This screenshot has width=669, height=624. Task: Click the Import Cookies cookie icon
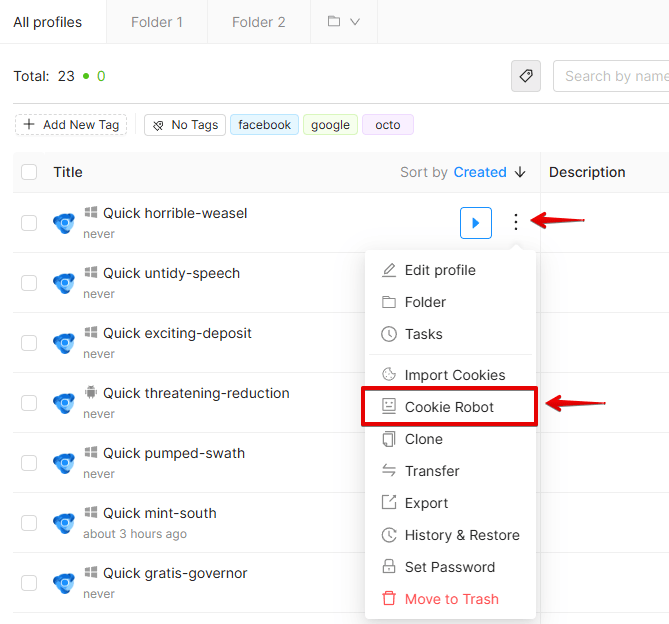(x=389, y=374)
